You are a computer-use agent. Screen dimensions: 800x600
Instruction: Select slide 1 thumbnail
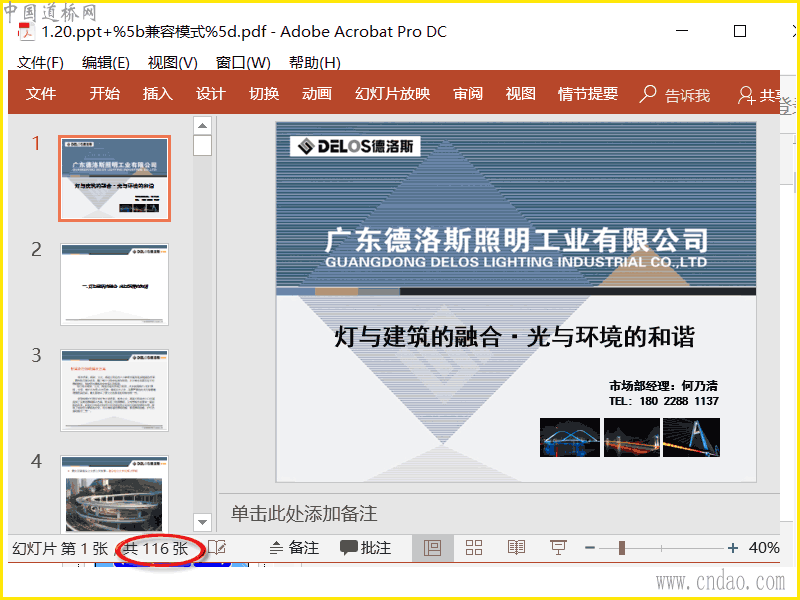coord(114,178)
